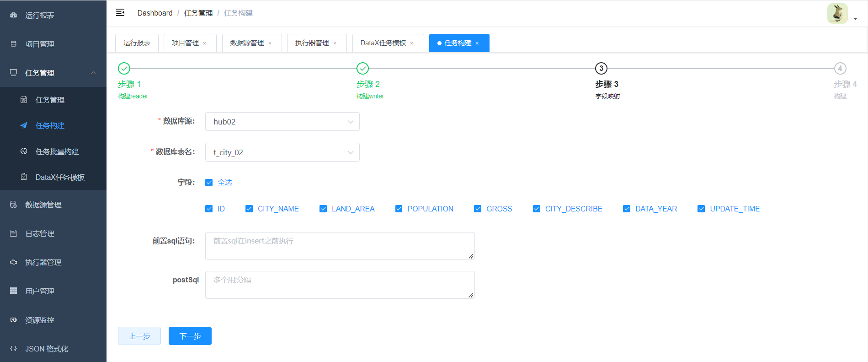Image resolution: width=868 pixels, height=362 pixels.
Task: Open the 数据库源 hub02 dropdown
Action: coord(282,122)
